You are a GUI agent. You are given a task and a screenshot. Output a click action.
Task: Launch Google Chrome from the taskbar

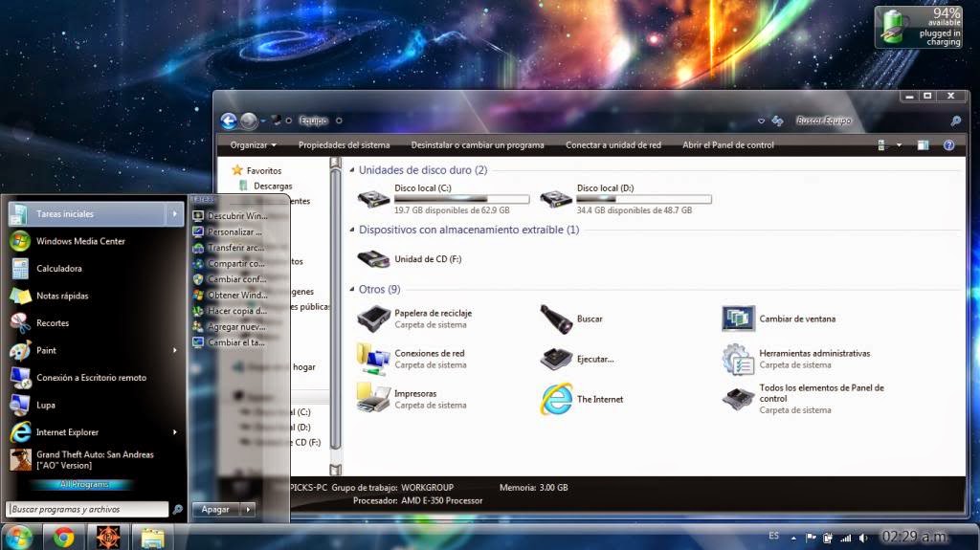[x=63, y=537]
